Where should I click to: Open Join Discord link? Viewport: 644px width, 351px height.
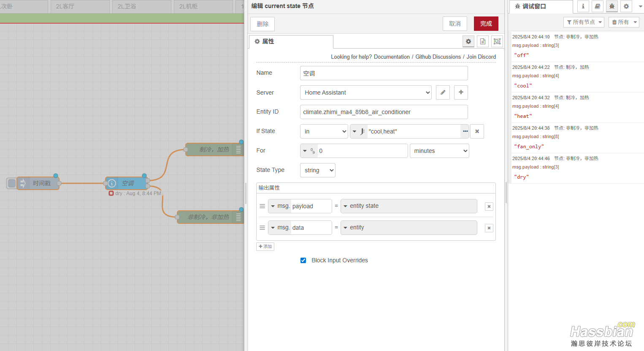click(x=481, y=57)
